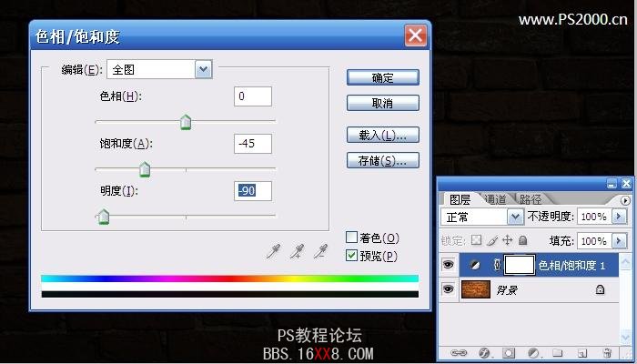Click the delete layer trash icon
Screen dimensions: 637x364
[607, 353]
